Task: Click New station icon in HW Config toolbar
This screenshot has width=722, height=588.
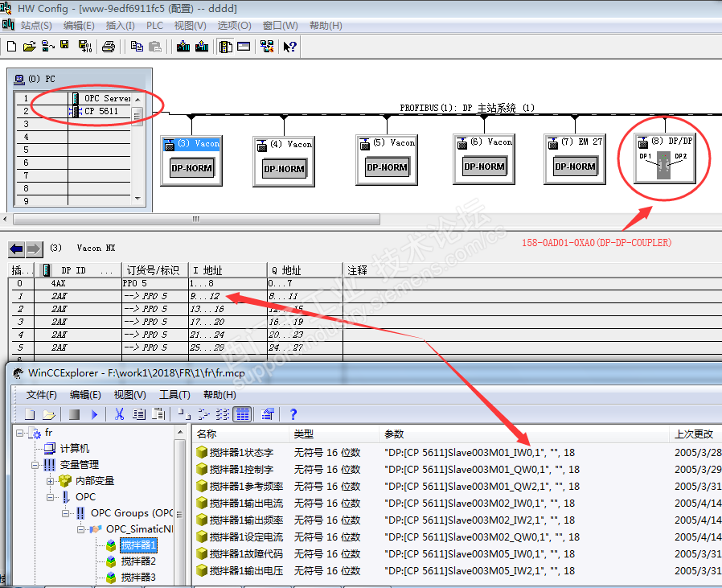Action: tap(12, 47)
